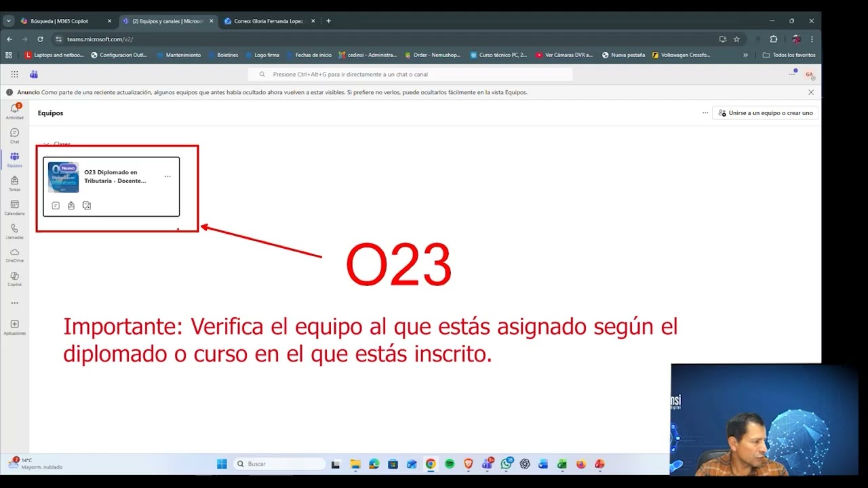The height and width of the screenshot is (488, 868).
Task: Show hidden bookmarks chevron
Action: pyautogui.click(x=745, y=55)
